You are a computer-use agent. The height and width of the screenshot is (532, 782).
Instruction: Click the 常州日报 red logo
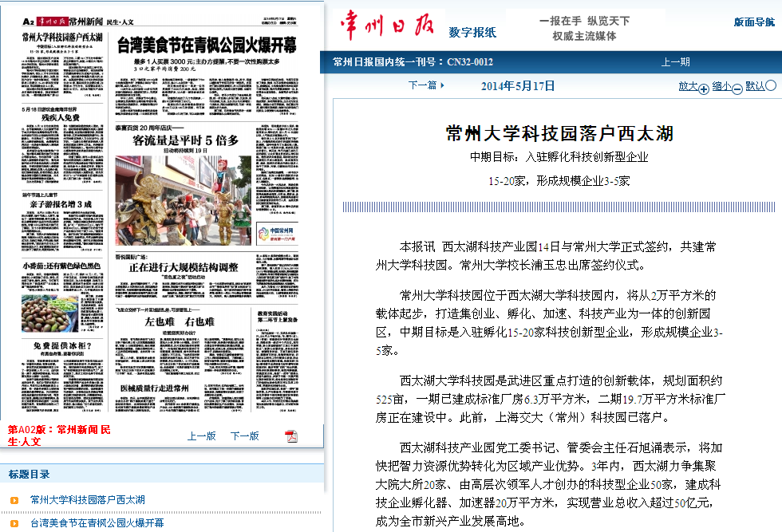386,27
